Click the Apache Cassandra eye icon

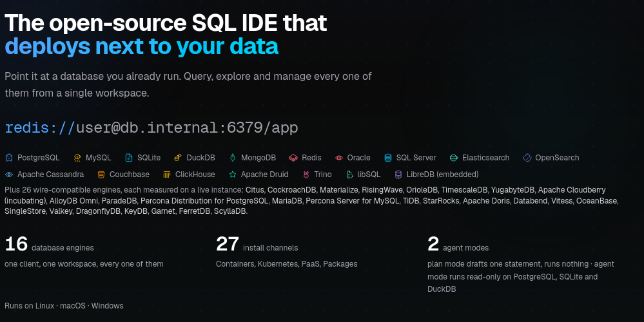point(9,175)
